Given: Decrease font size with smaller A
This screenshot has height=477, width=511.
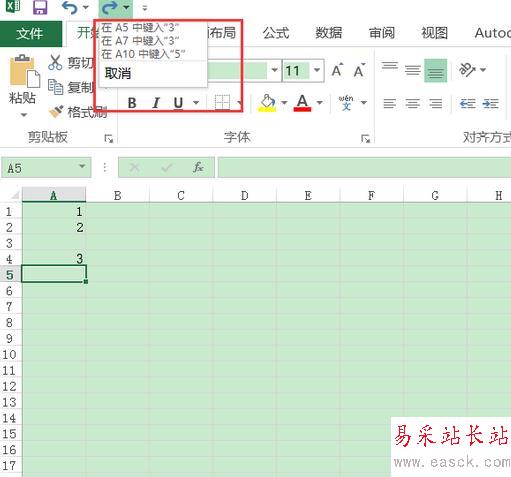Looking at the screenshot, I should coord(359,70).
